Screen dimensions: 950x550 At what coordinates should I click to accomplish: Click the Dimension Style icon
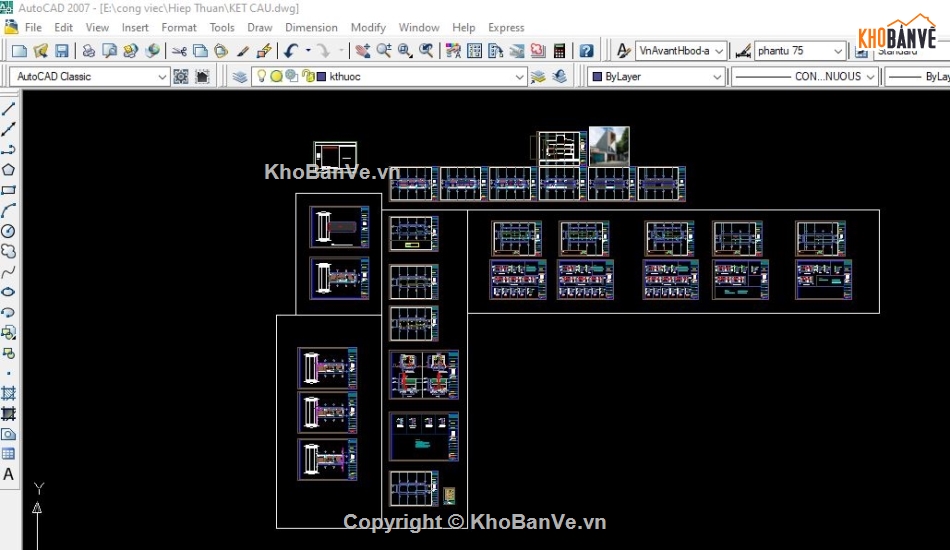[x=743, y=51]
